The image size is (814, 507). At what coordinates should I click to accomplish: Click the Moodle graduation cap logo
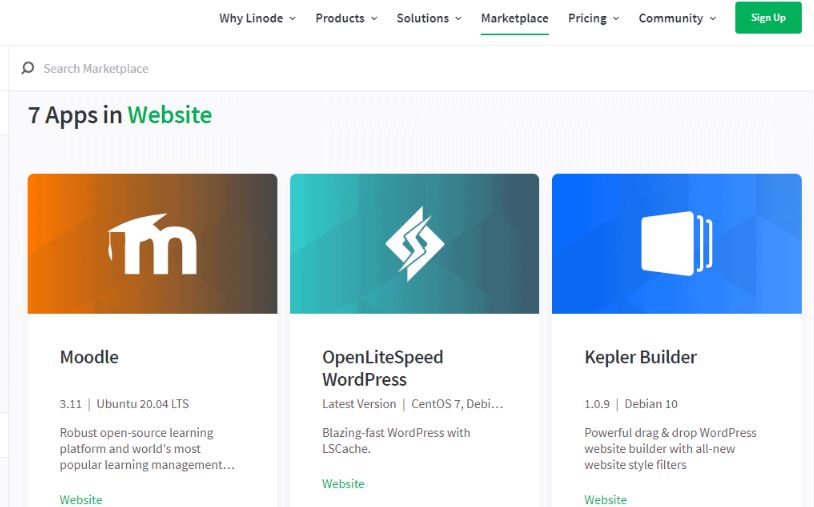[152, 243]
